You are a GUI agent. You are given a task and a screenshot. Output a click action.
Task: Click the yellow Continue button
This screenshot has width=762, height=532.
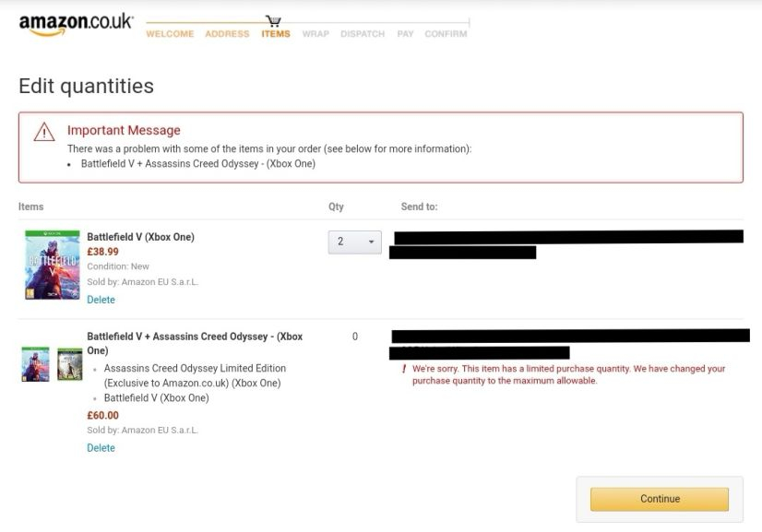point(660,499)
